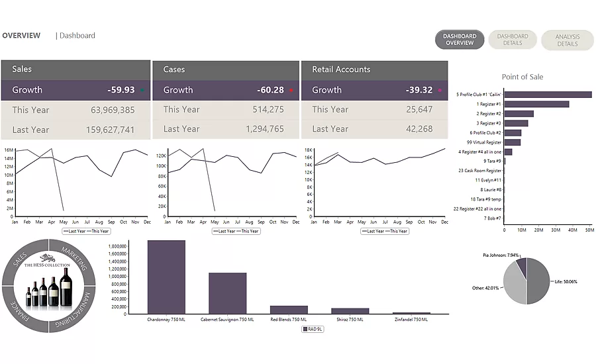
Task: Click the 1 Register #1 bar
Action: click(x=536, y=104)
